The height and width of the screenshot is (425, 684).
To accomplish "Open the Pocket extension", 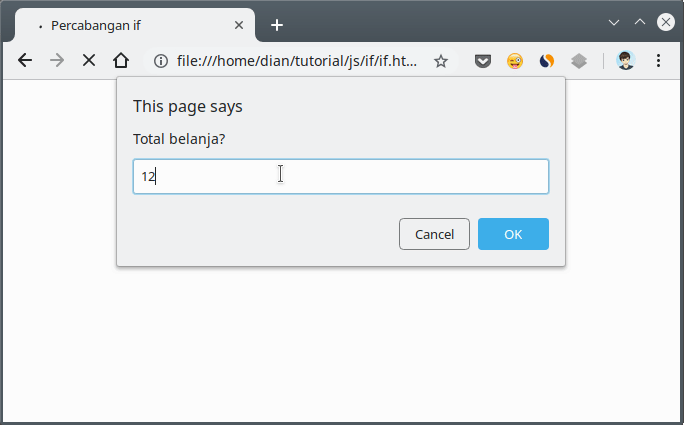I will (482, 61).
